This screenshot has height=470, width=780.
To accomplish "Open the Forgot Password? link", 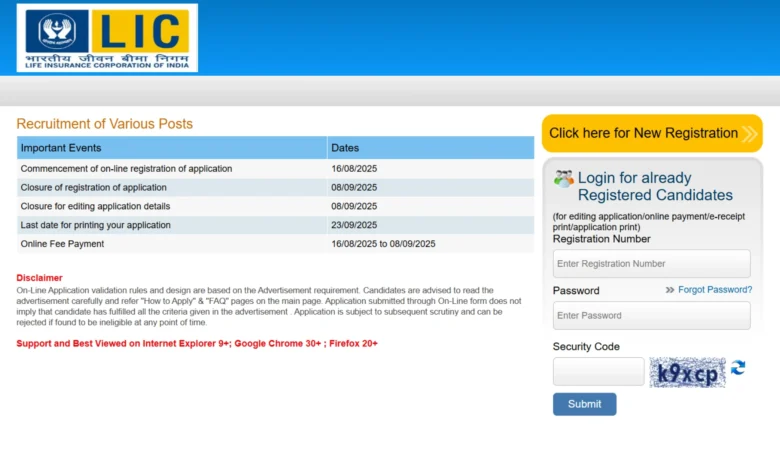I will 714,290.
